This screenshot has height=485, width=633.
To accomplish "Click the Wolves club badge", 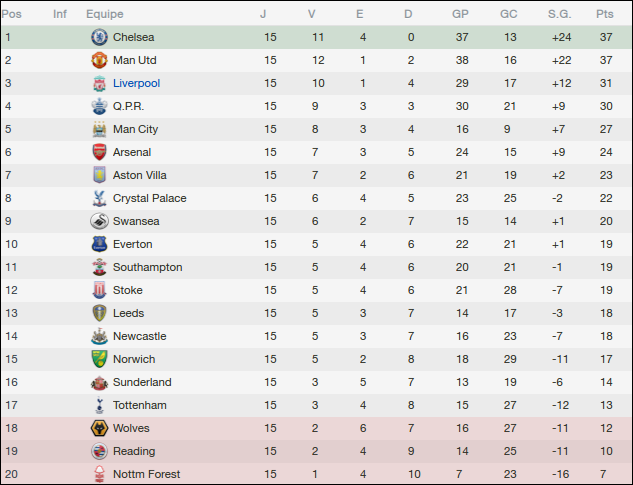I will (x=98, y=428).
